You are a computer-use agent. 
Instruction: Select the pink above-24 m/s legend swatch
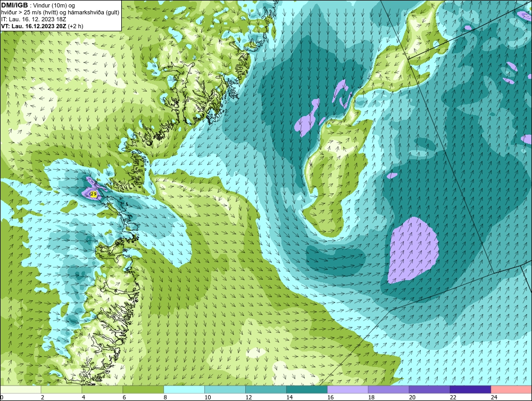[x=511, y=389]
